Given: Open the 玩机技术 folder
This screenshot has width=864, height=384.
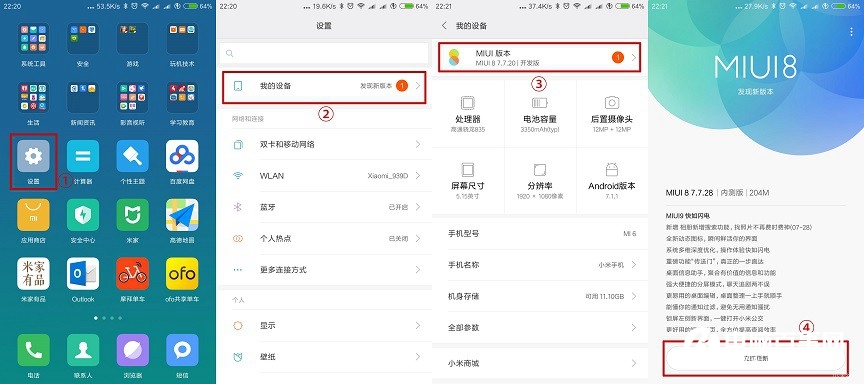Looking at the screenshot, I should click(182, 39).
